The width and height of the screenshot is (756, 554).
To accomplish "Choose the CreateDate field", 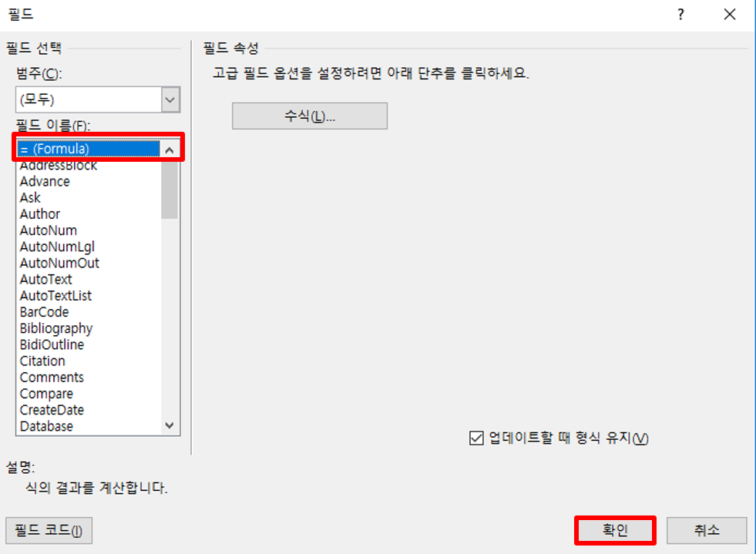I will coord(52,410).
